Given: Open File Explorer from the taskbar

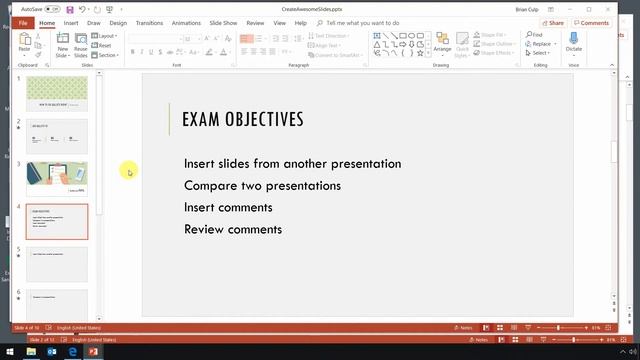Looking at the screenshot, I should 31,351.
